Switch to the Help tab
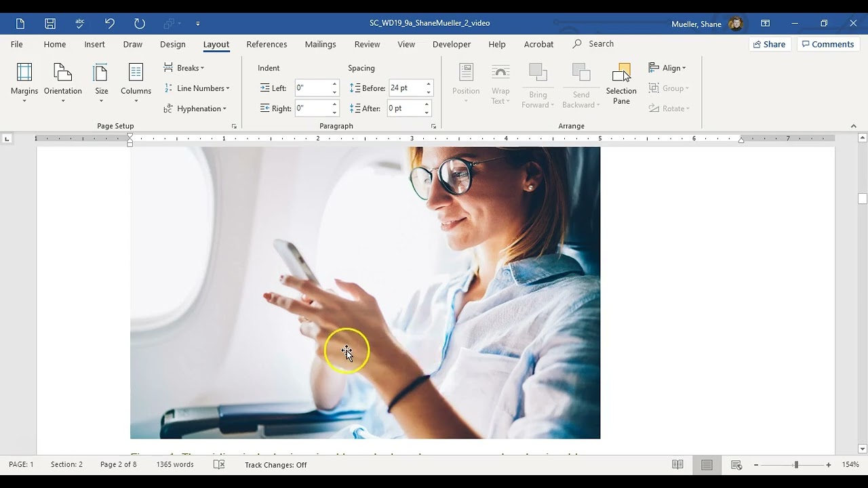Screen dimensions: 868x488 coord(497,44)
